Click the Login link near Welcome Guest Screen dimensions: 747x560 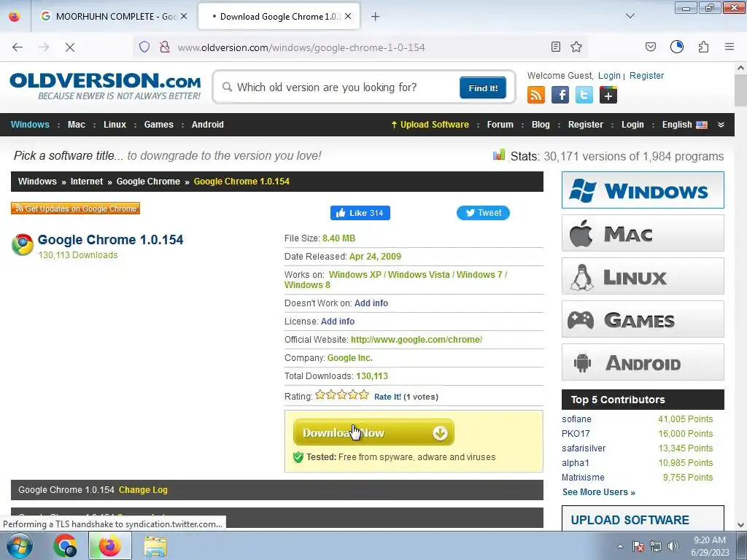coord(609,76)
